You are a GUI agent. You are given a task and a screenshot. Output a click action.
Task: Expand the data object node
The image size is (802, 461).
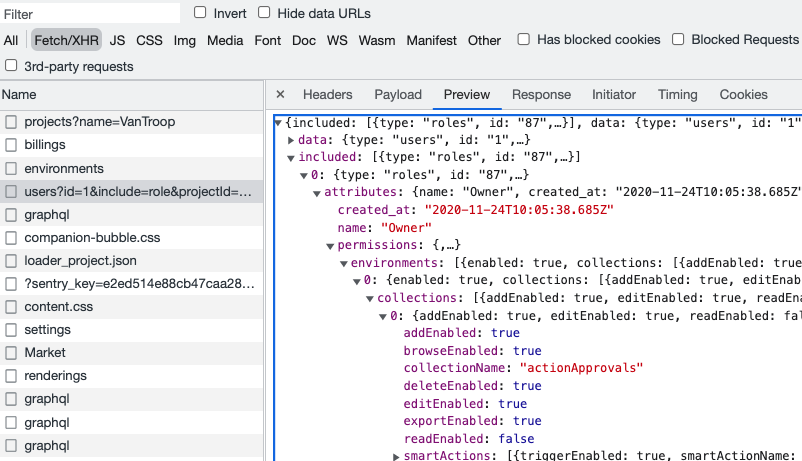pyautogui.click(x=291, y=140)
